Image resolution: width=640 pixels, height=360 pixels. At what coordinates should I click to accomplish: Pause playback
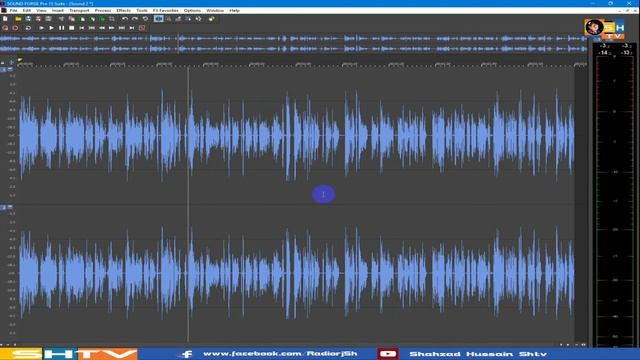tap(62, 28)
